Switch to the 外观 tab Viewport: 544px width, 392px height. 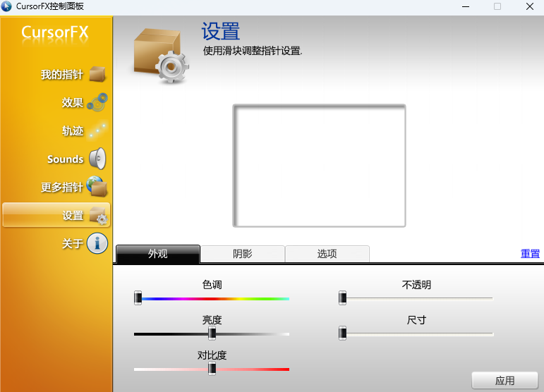[158, 254]
